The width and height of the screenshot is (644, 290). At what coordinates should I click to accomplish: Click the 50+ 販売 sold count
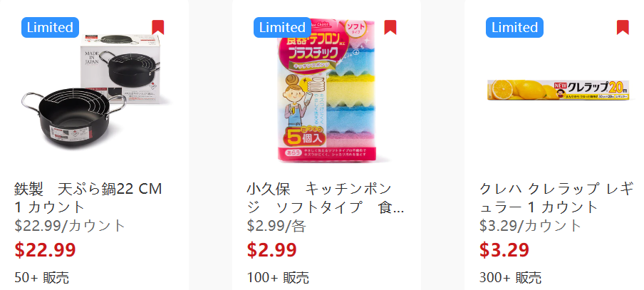(41, 278)
